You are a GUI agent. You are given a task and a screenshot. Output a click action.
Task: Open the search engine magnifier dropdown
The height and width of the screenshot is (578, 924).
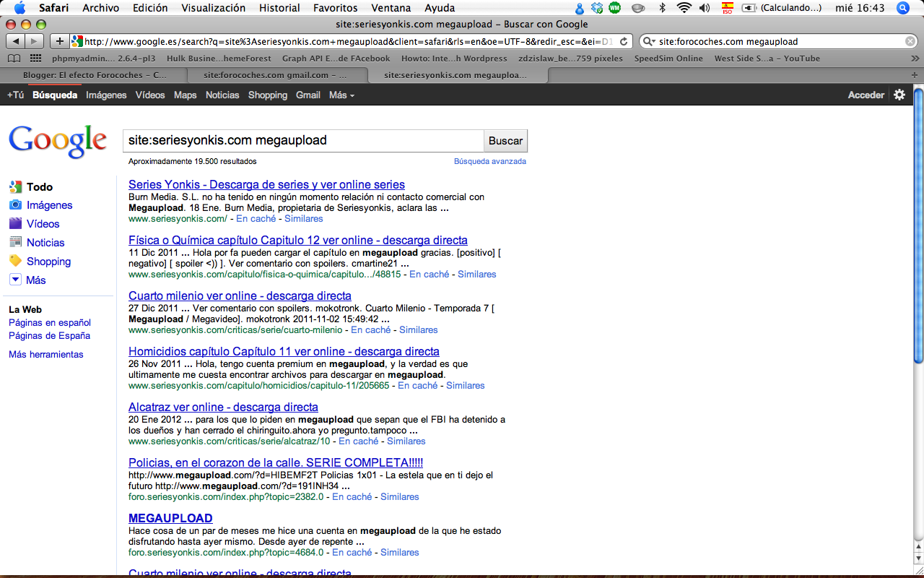[x=649, y=42]
